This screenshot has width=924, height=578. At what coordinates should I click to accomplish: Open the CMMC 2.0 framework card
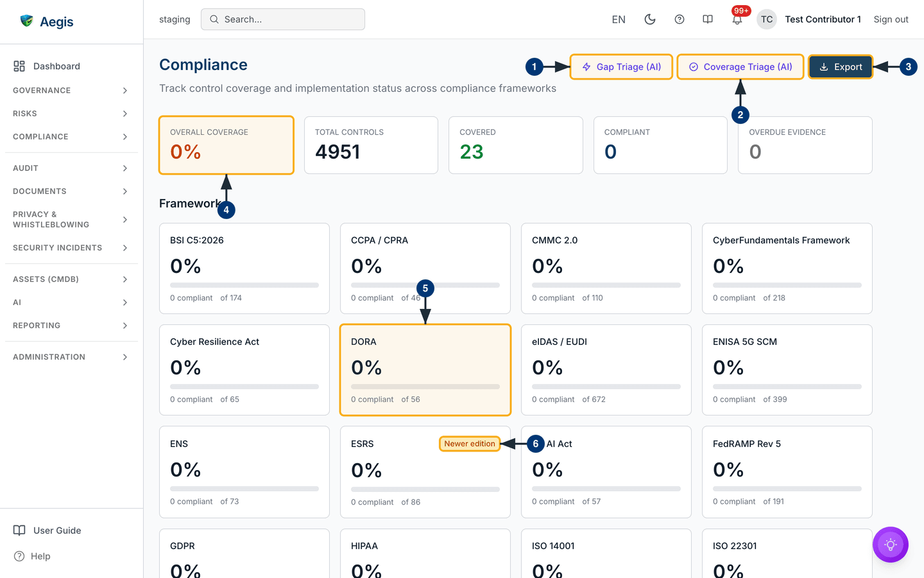(606, 268)
